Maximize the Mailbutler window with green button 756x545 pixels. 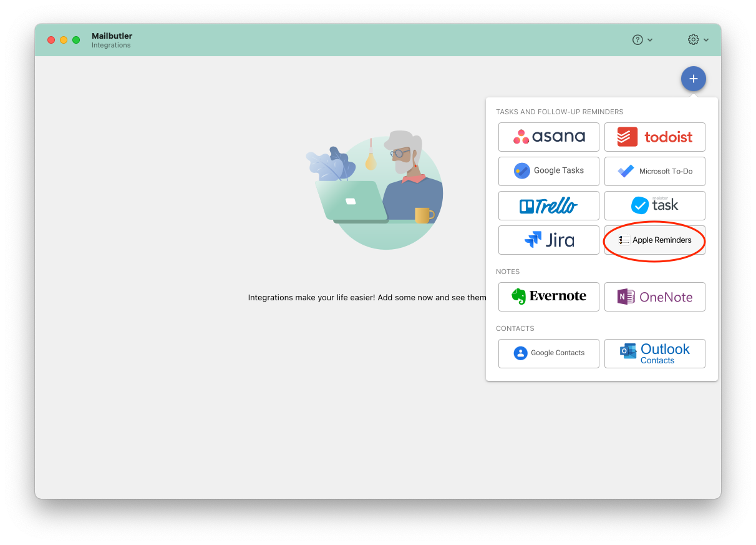(76, 40)
